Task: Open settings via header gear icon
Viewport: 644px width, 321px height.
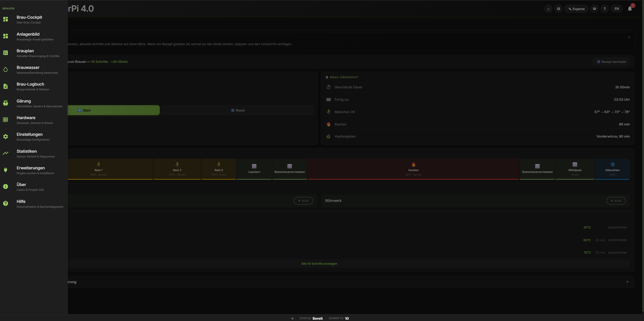Action: 558,9
